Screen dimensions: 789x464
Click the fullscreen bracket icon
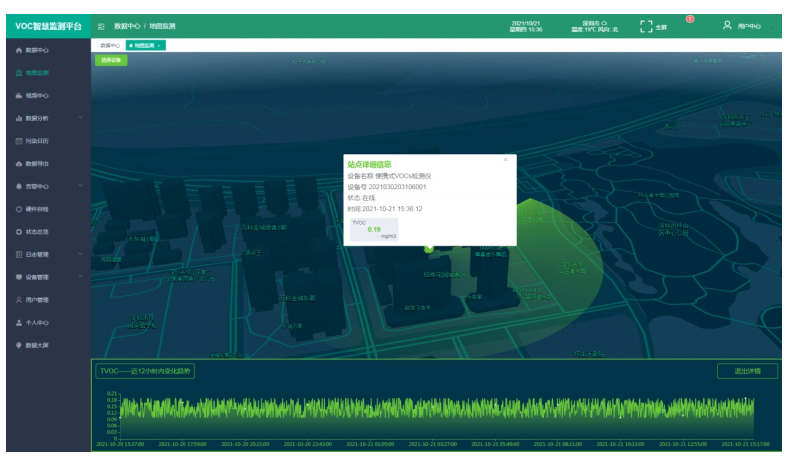tap(646, 26)
